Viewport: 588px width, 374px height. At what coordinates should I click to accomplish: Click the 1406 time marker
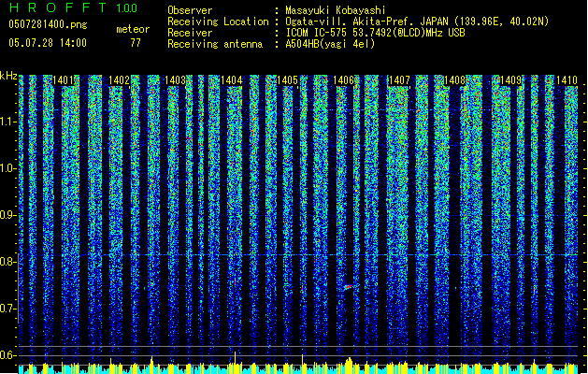pyautogui.click(x=343, y=80)
